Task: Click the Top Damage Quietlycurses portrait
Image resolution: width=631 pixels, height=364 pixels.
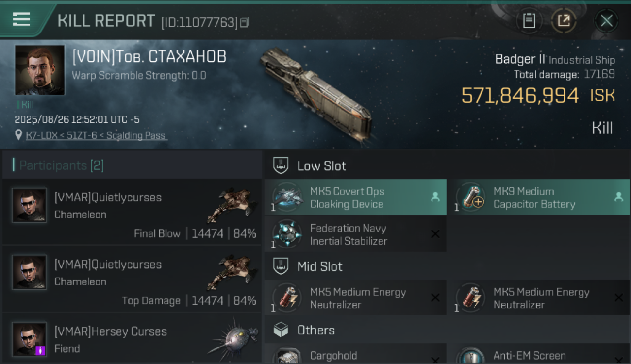Action: click(x=29, y=272)
